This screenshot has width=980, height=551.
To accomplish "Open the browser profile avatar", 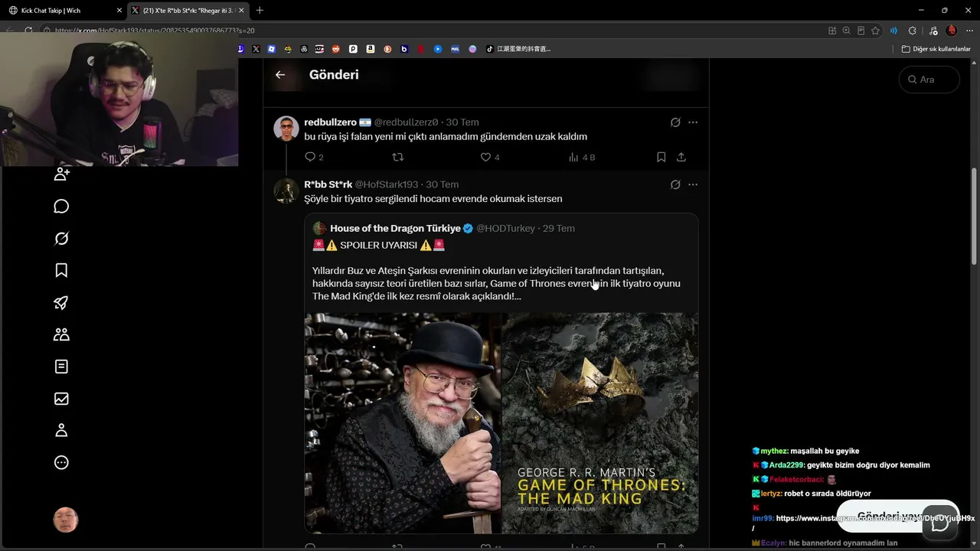I will click(952, 31).
